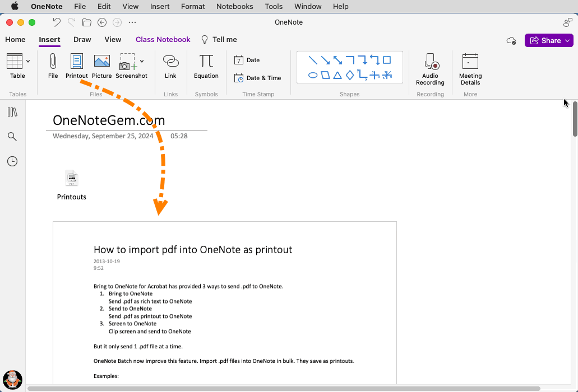The image size is (578, 392).
Task: Open the Format menu
Action: pos(193,6)
